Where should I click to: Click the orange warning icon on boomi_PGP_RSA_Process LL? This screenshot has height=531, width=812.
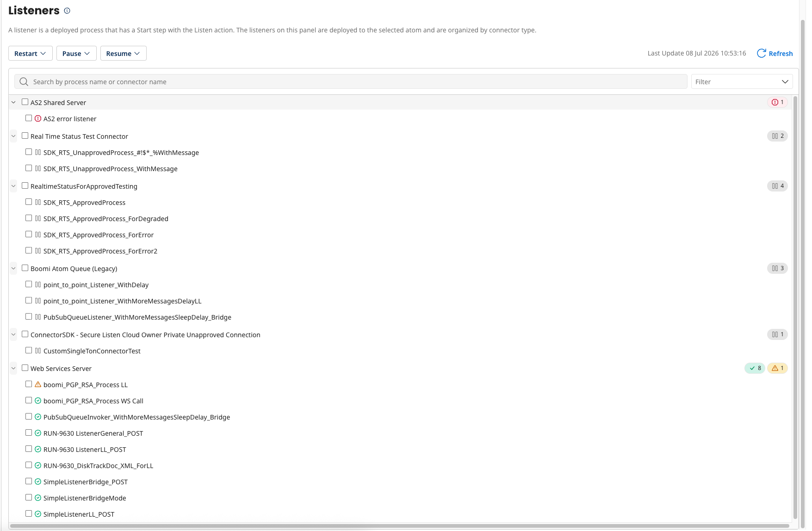(38, 384)
